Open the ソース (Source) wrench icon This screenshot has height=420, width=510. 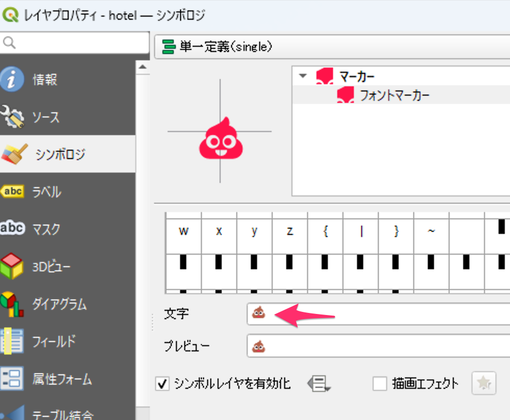click(x=12, y=116)
